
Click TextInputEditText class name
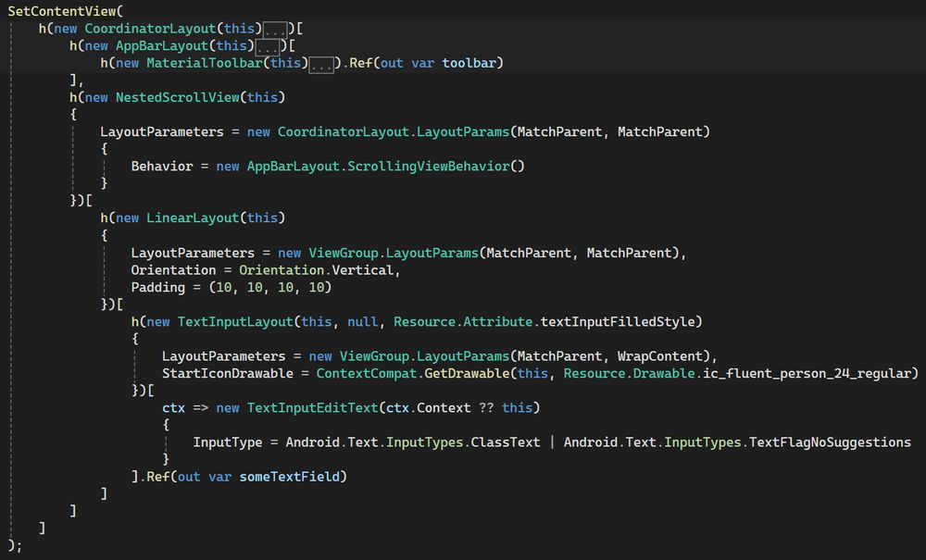pos(312,408)
